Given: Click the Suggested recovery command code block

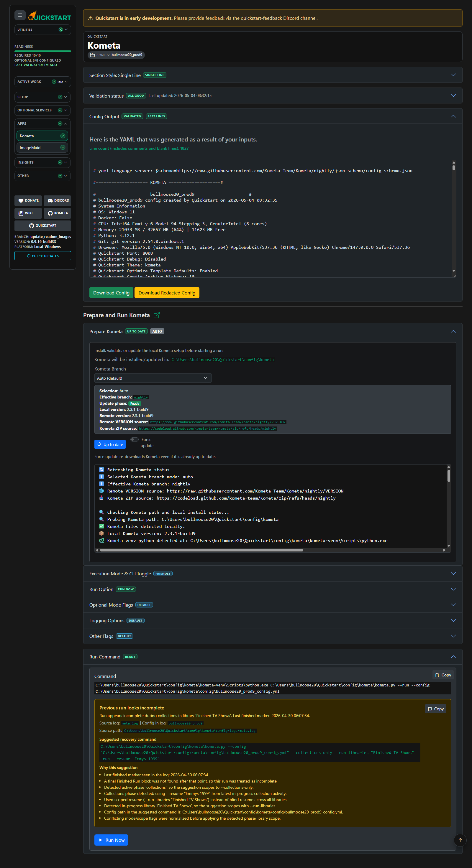Looking at the screenshot, I should click(260, 752).
